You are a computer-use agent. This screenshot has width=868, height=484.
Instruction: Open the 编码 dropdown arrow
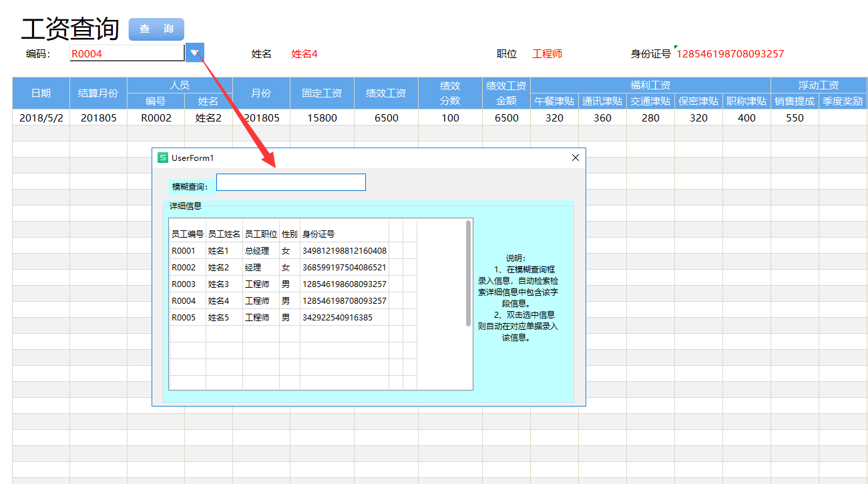194,53
